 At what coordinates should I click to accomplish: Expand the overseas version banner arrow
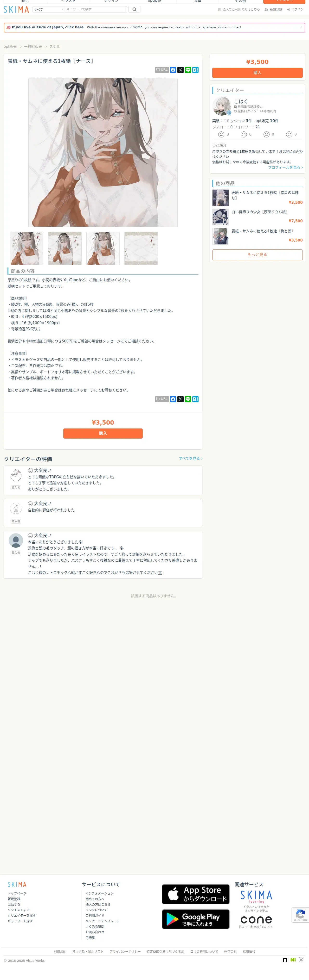[301, 27]
